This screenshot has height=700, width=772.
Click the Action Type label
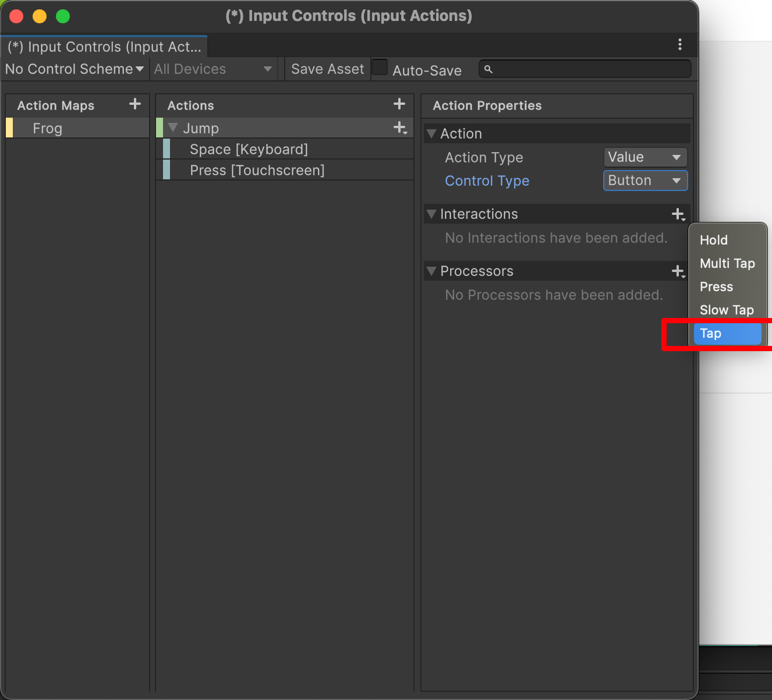(x=484, y=158)
